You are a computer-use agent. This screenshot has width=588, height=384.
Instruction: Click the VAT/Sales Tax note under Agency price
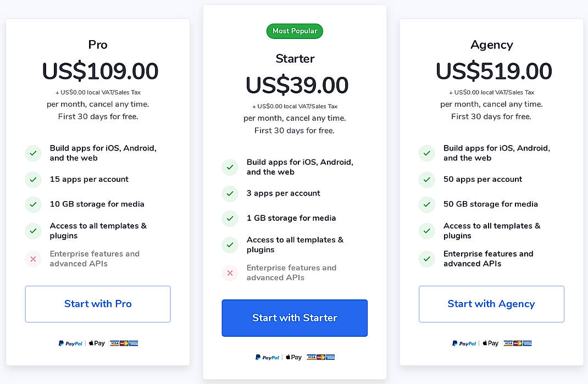[491, 92]
